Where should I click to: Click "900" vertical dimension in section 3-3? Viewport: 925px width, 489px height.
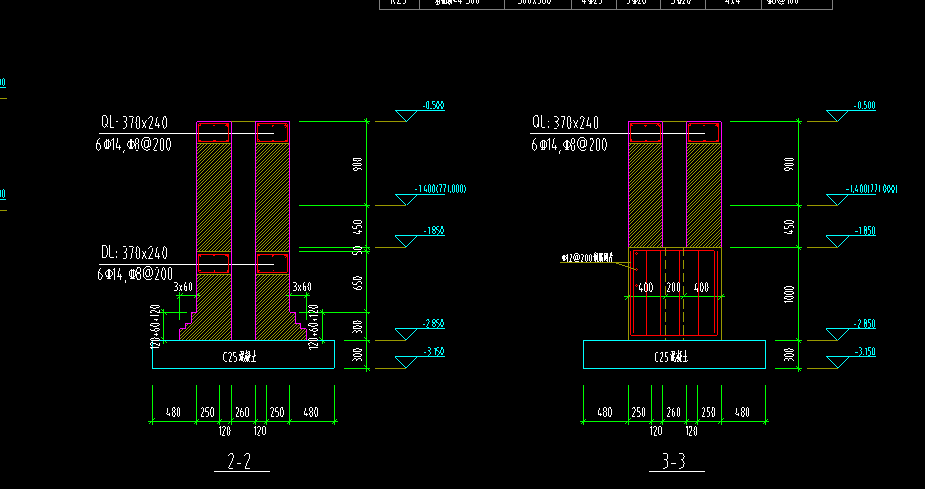click(790, 165)
